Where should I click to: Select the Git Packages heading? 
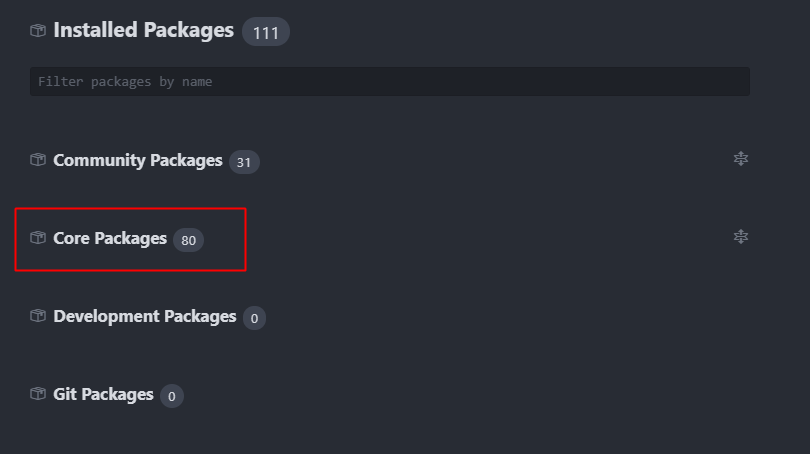[103, 394]
